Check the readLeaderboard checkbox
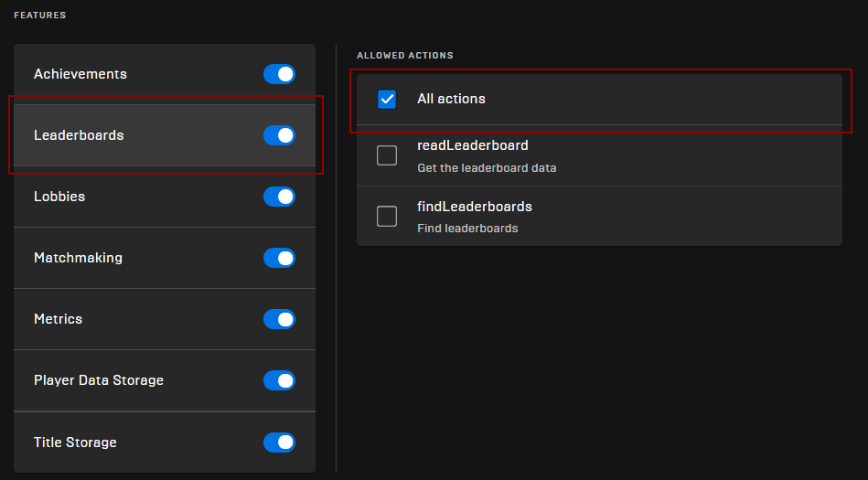The height and width of the screenshot is (480, 868). [x=387, y=155]
